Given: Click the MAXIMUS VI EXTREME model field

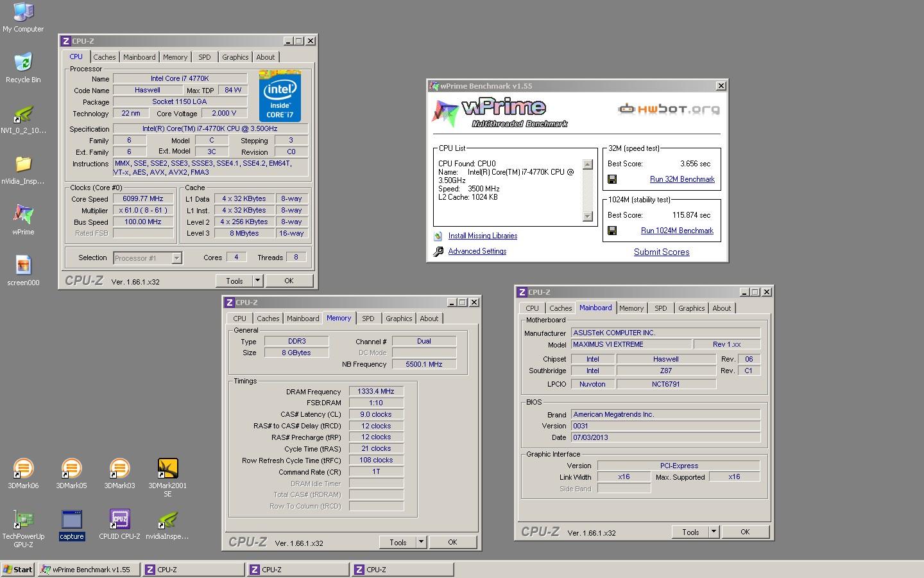Looking at the screenshot, I should pyautogui.click(x=631, y=344).
